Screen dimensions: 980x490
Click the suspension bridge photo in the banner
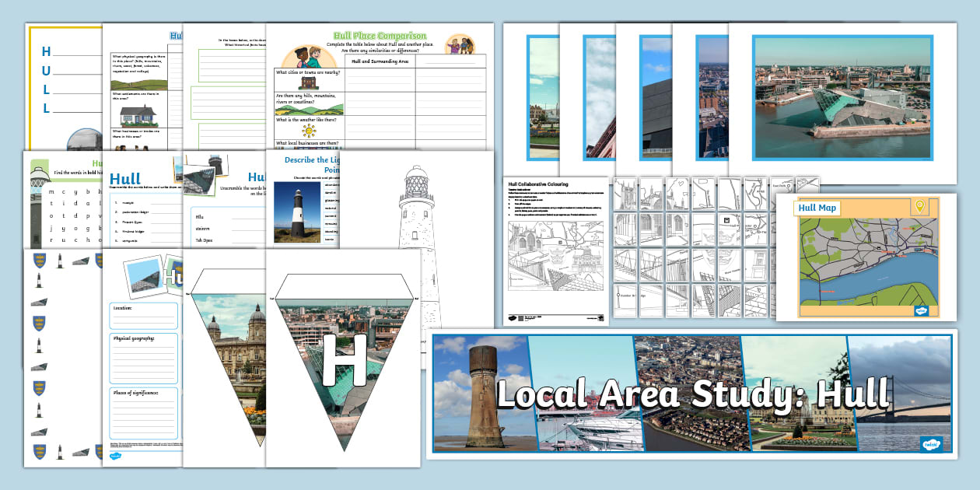[897, 393]
